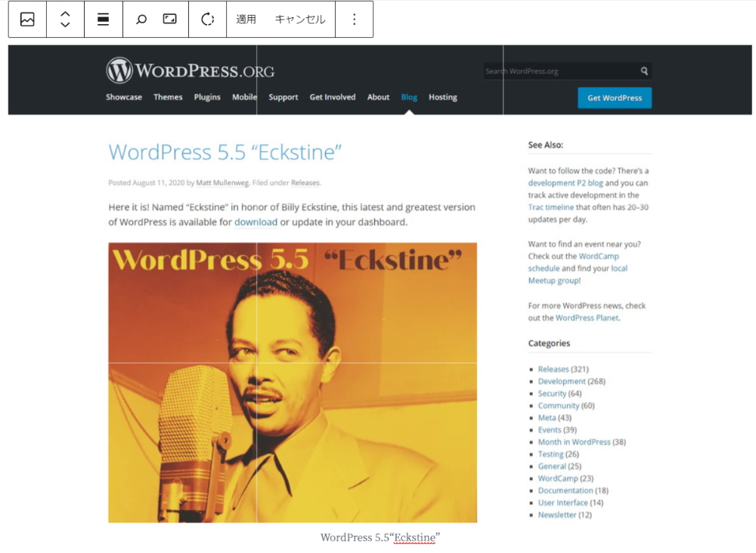Click the caption WordPress 5.5“Eckstine”
Image resolution: width=756 pixels, height=553 pixels.
380,537
